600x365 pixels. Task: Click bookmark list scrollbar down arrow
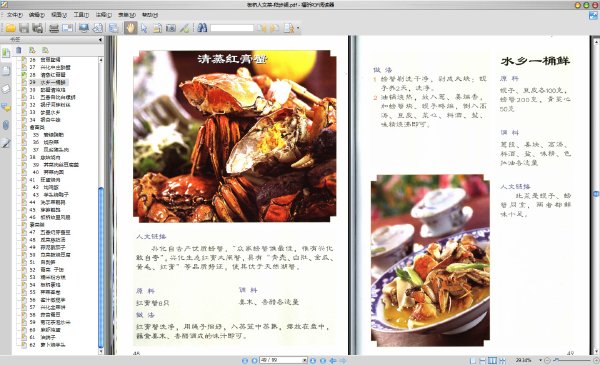point(101,351)
